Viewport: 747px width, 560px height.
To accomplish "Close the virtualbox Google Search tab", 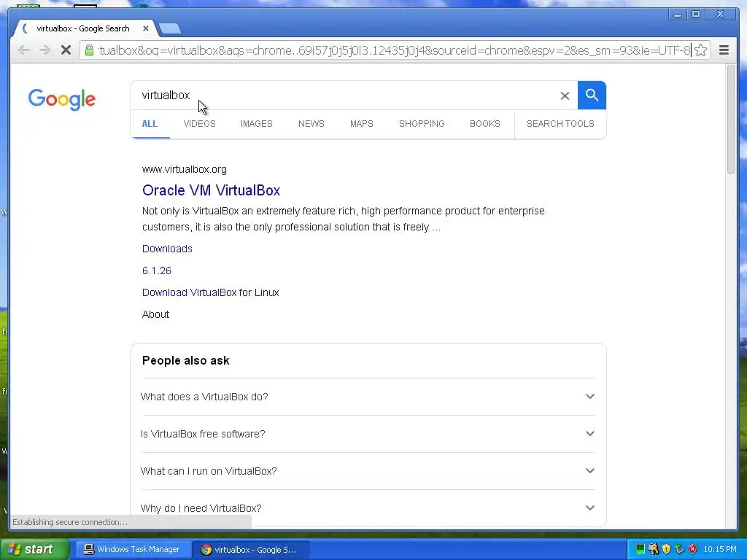I will [146, 28].
